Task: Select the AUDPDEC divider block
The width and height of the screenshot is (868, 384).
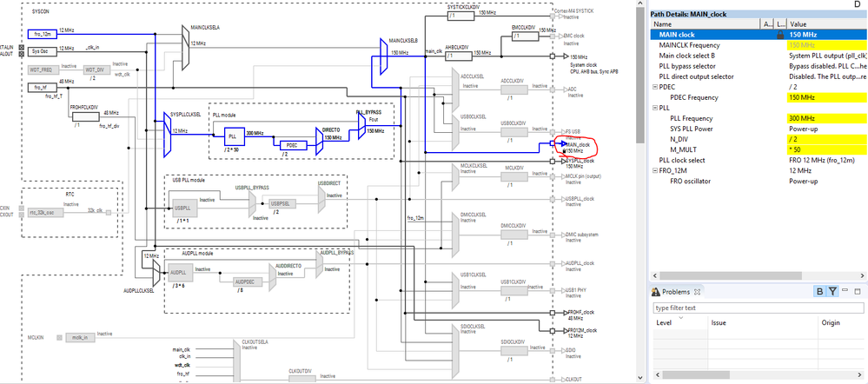Action: [248, 281]
